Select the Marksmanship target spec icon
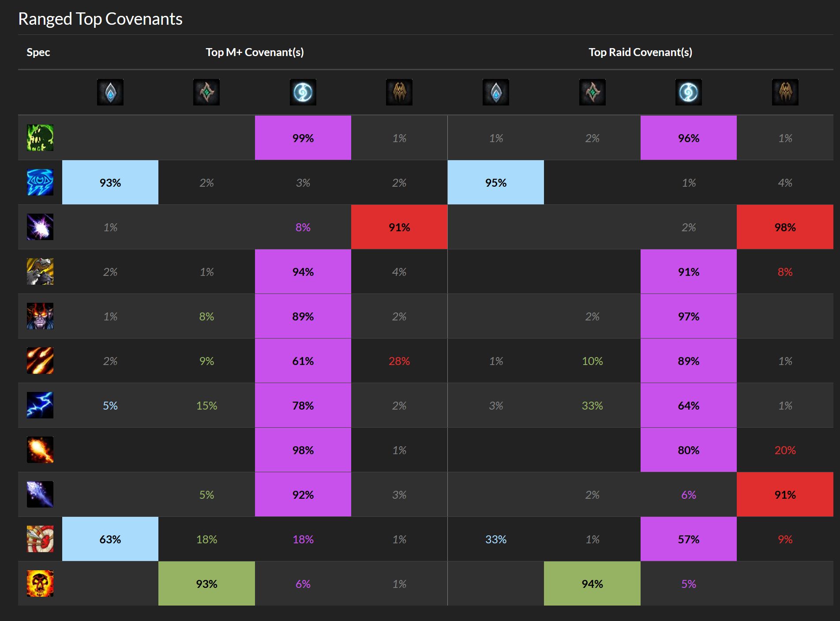Viewport: 840px width, 621px height. click(x=40, y=539)
